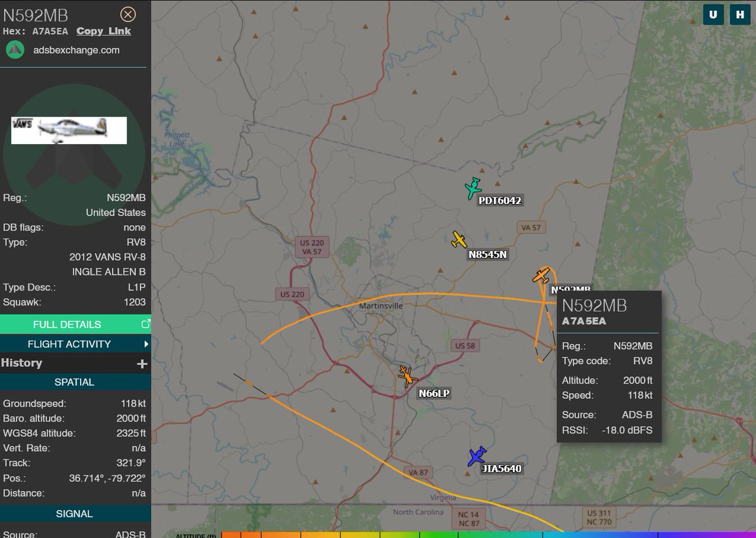The height and width of the screenshot is (538, 756).
Task: Click the WGS84 altitude value 2325 ft
Action: (x=130, y=433)
